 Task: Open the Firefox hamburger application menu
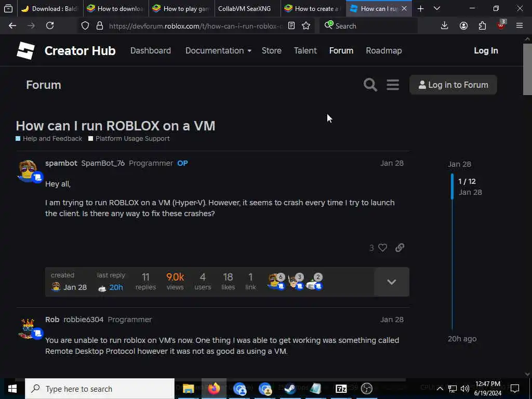click(x=520, y=25)
